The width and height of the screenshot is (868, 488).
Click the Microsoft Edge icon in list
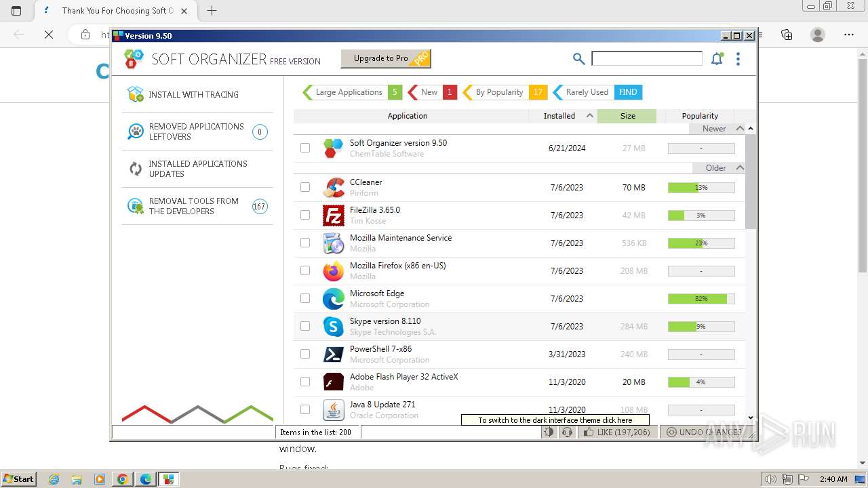click(333, 298)
